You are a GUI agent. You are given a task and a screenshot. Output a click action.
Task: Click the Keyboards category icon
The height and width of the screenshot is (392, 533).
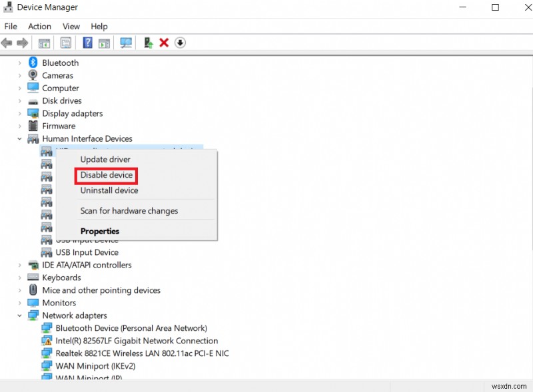pos(33,277)
